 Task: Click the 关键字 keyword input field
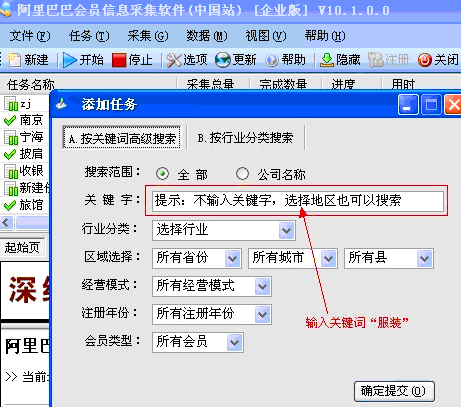tap(298, 201)
